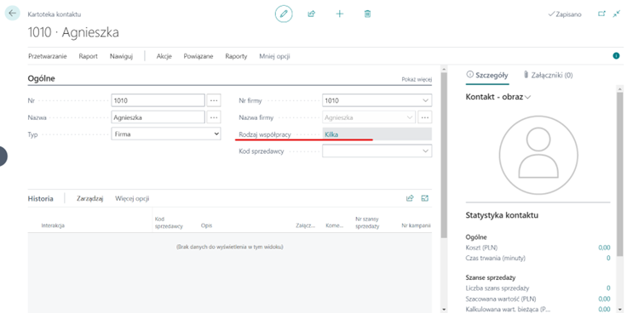Open the Przetwarzanie menu
The height and width of the screenshot is (313, 644).
(x=47, y=56)
